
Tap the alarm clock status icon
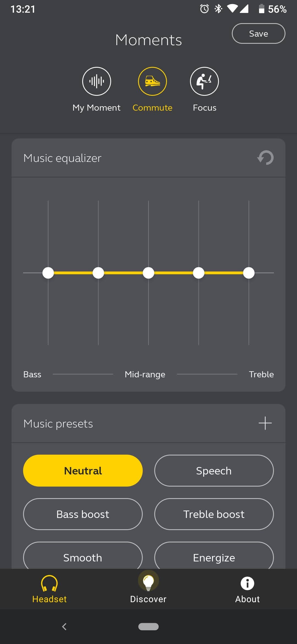point(204,9)
